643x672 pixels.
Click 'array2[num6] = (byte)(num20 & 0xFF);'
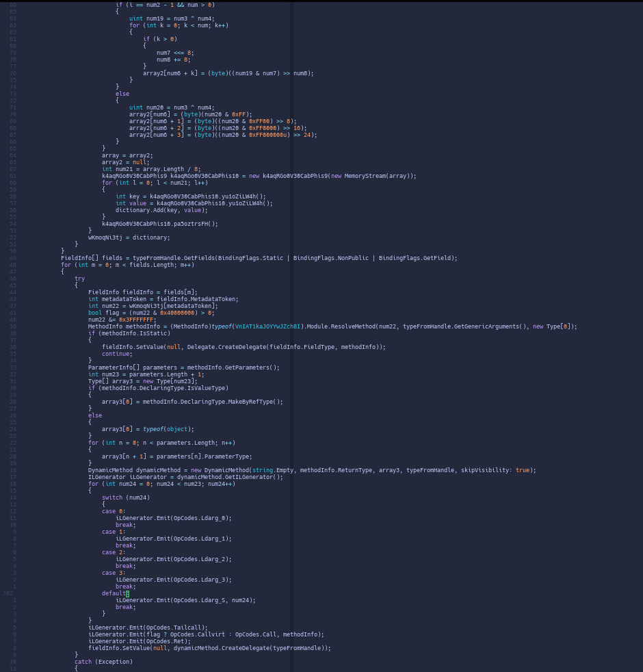point(191,114)
